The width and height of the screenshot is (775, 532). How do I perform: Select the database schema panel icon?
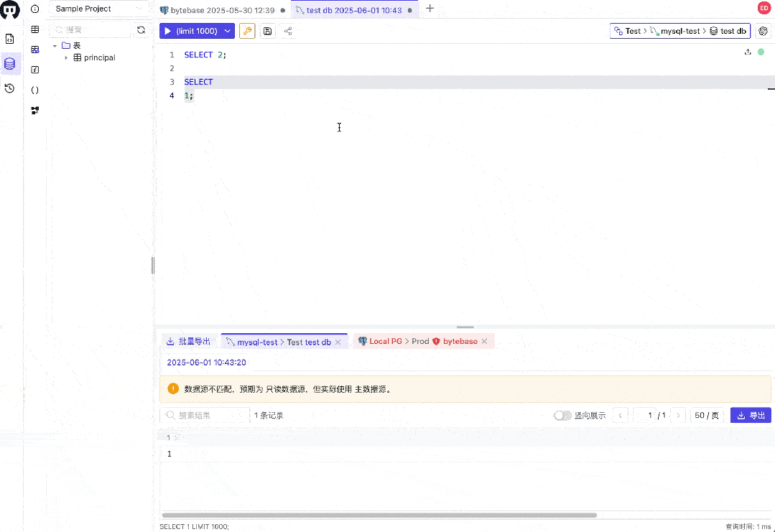10,64
